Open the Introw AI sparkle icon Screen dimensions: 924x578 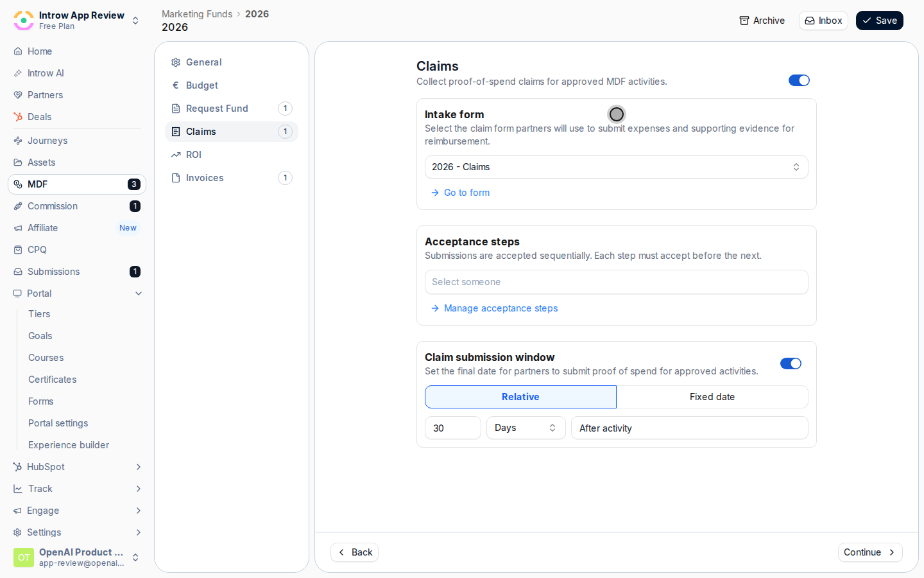coord(18,73)
